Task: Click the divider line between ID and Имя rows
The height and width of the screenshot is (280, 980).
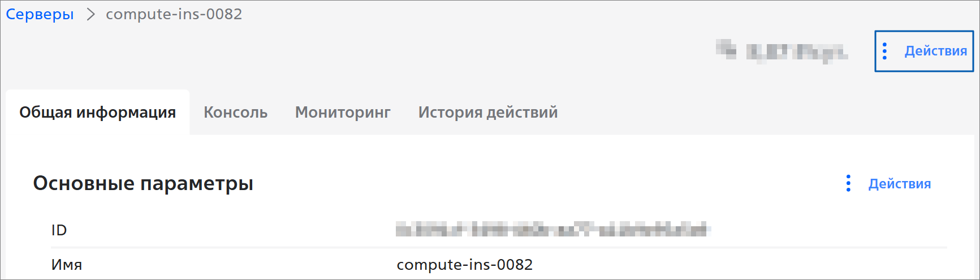Action: click(498, 247)
